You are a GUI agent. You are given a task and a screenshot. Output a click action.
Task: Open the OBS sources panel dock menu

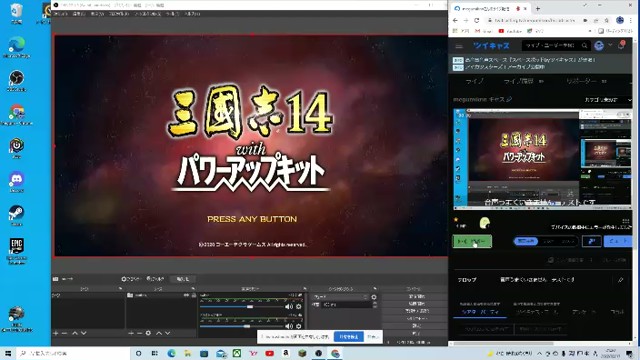point(193,289)
